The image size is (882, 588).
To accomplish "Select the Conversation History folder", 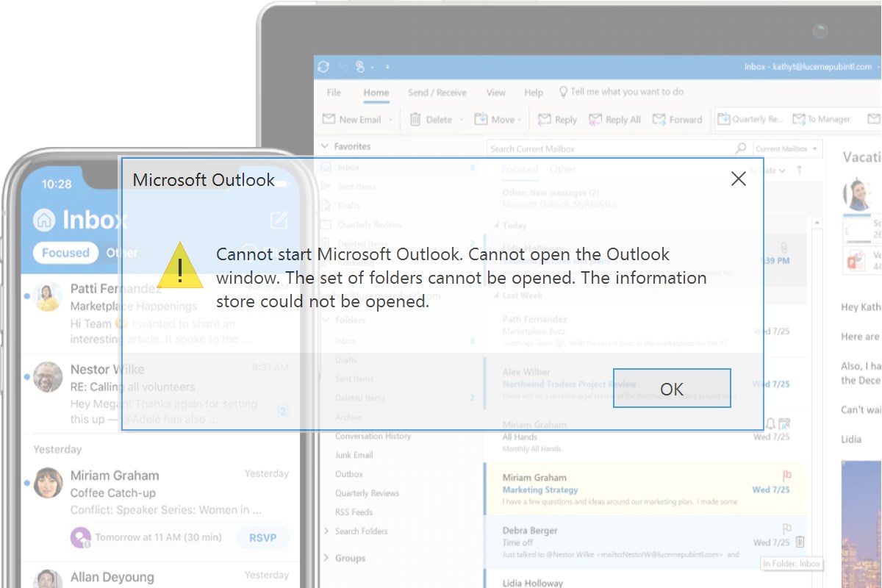I will (x=373, y=436).
